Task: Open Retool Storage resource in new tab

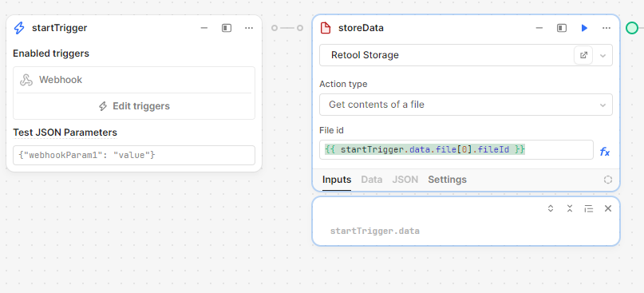Action: (x=583, y=55)
